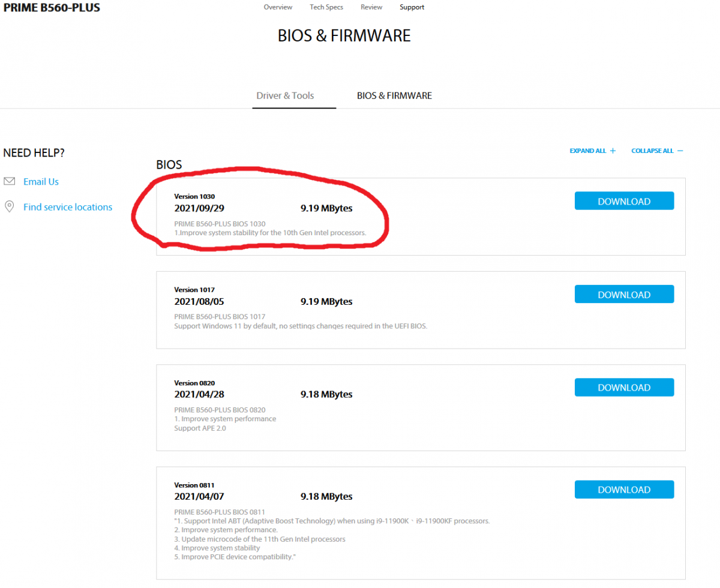
Task: Click the text PRIME B560-PLUS BIOS 1017
Action: click(220, 317)
